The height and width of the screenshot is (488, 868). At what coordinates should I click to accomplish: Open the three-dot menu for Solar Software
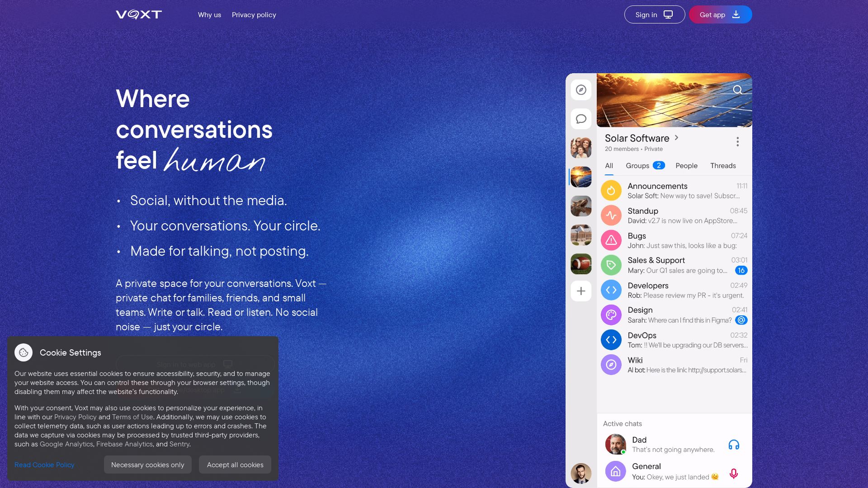coord(737,142)
